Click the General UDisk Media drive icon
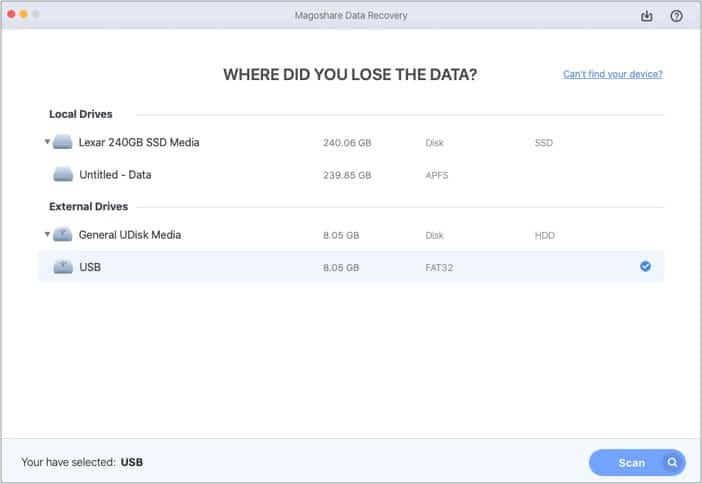Viewport: 702px width, 484px height. coord(63,235)
